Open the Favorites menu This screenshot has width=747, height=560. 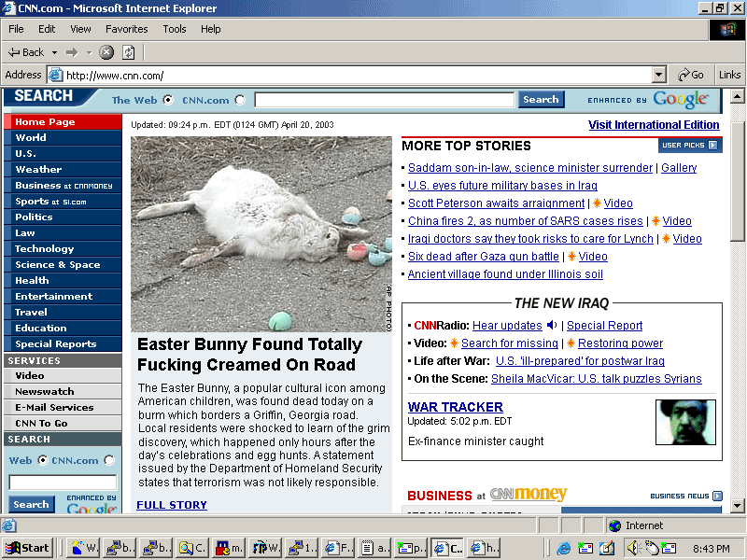(127, 29)
